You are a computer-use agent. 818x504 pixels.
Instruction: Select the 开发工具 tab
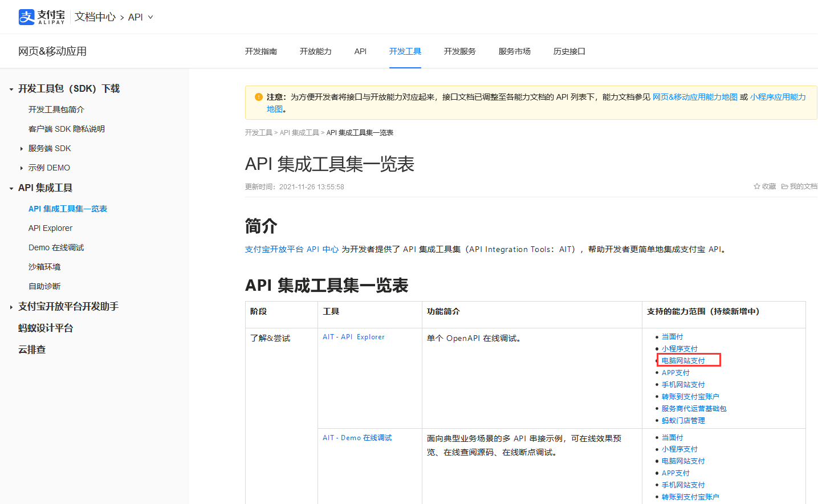[405, 51]
